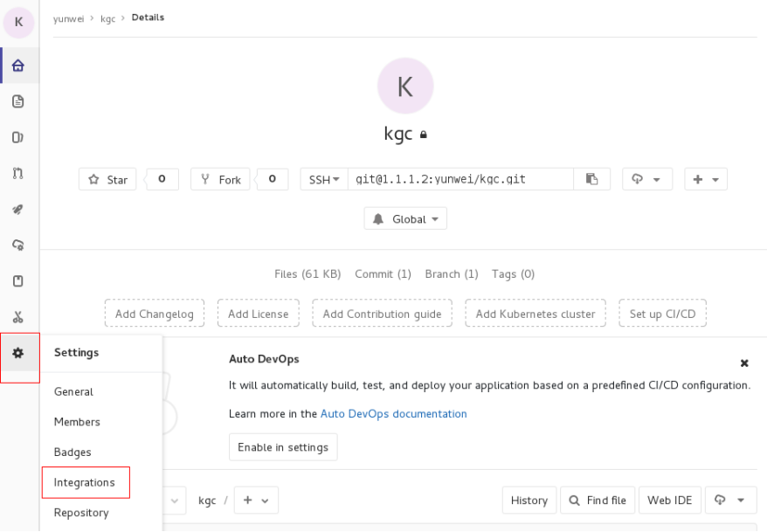Open the Operations sidebar icon
The image size is (767, 532).
pos(18,245)
